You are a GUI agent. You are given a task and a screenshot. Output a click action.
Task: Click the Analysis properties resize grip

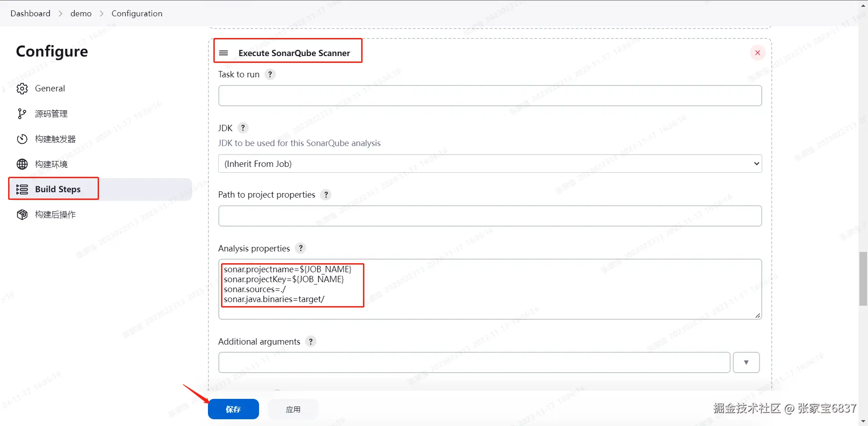pos(758,315)
